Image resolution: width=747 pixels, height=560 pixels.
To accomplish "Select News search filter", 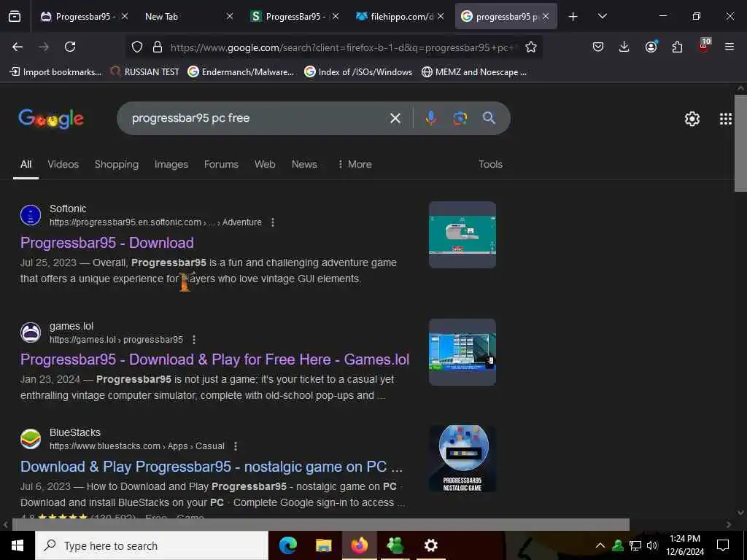I will 304,164.
